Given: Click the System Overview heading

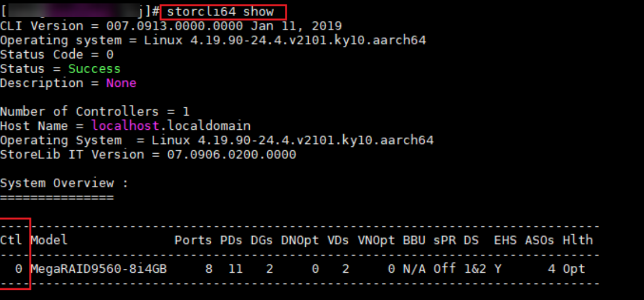Looking at the screenshot, I should click(63, 183).
